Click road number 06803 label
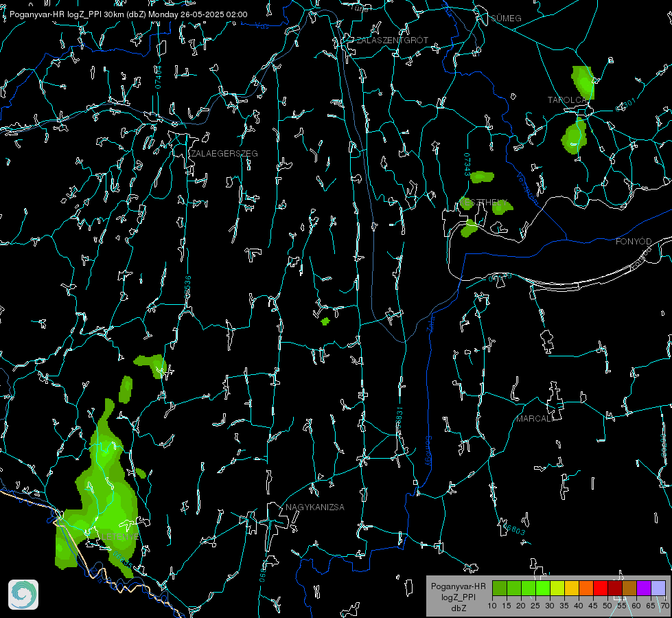 coord(513,529)
